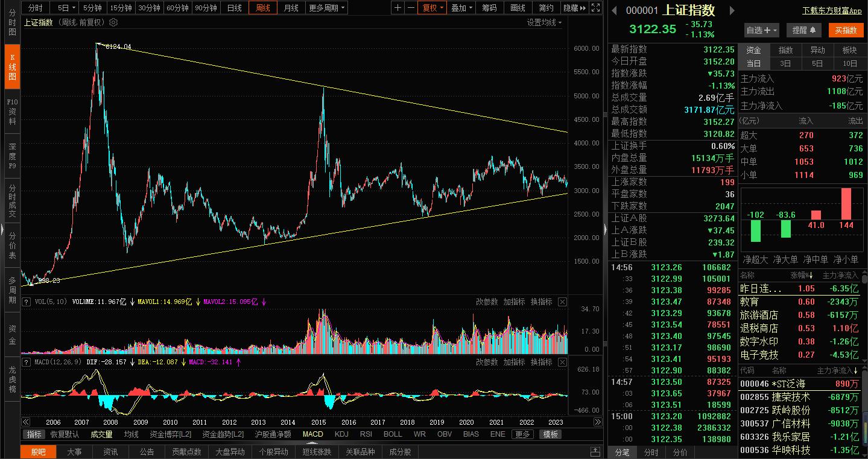Jump to latest data on timeline
This screenshot has height=459, width=868.
(597, 422)
